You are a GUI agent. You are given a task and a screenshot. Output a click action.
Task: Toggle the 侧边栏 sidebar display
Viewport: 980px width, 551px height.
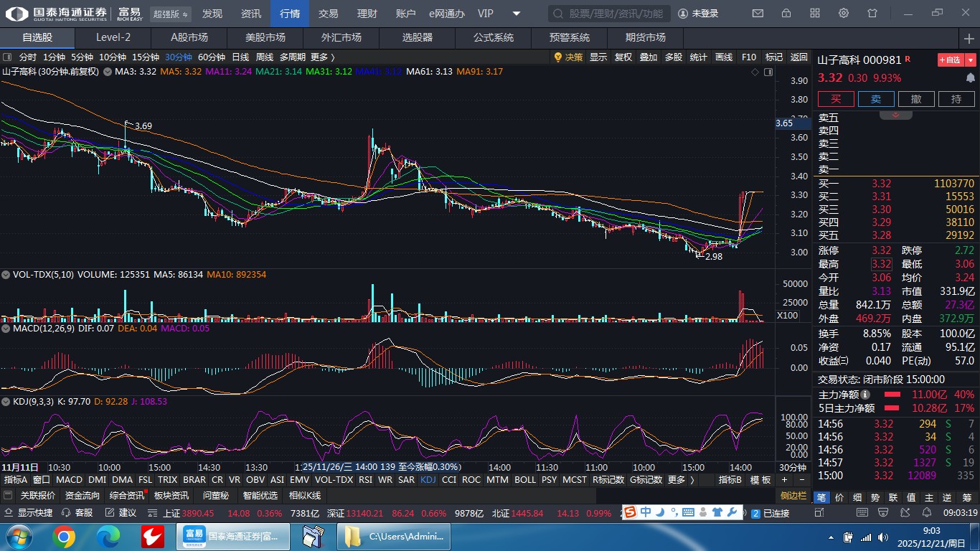pos(794,496)
